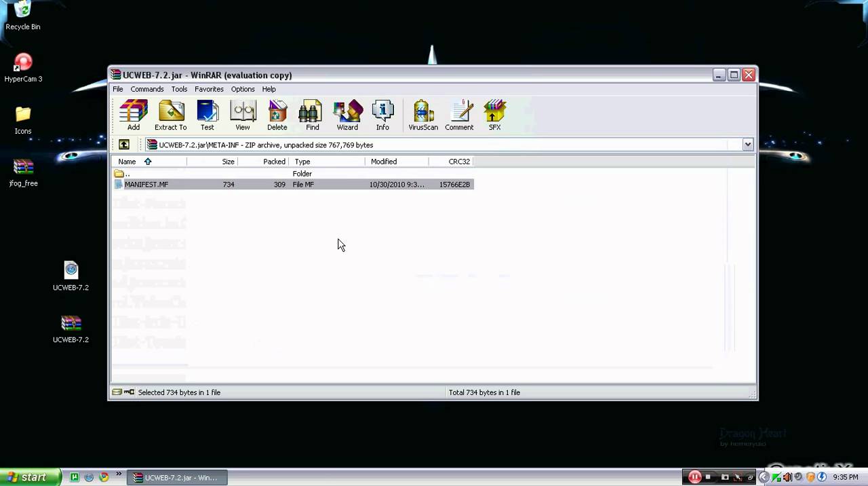Open the Find binoculars icon
Image resolution: width=868 pixels, height=486 pixels.
click(312, 115)
